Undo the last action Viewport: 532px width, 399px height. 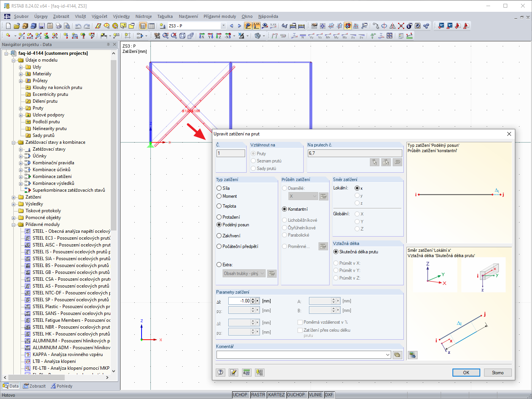point(78,26)
